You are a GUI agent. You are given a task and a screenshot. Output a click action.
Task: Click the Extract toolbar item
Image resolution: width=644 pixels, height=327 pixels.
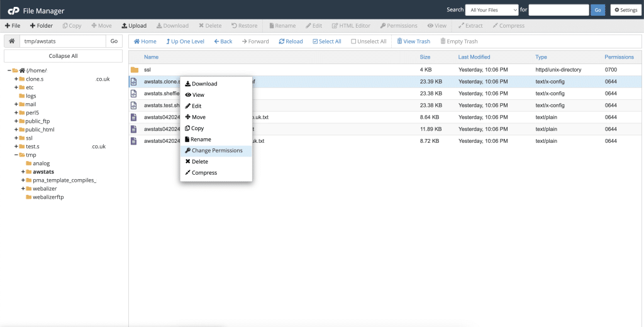[x=470, y=26]
